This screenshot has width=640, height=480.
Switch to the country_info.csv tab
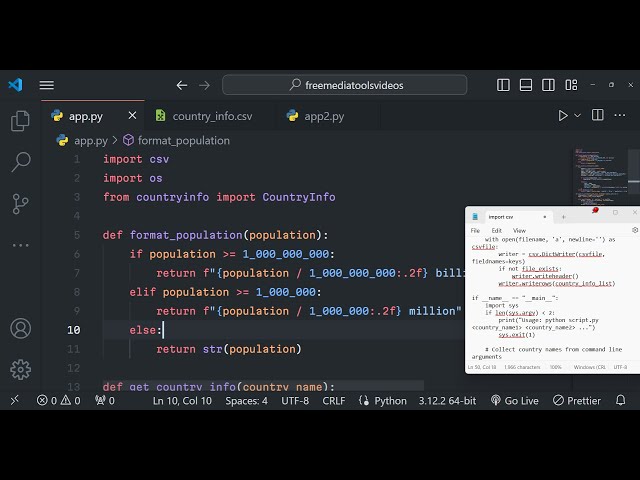tap(211, 116)
